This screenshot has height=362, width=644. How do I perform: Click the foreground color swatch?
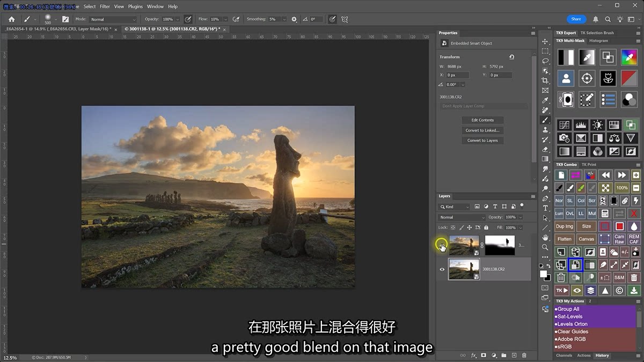click(543, 274)
